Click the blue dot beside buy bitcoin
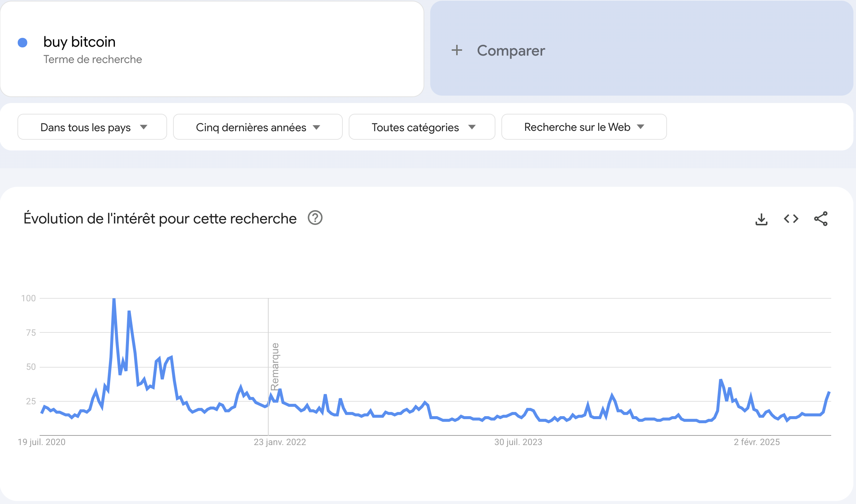The width and height of the screenshot is (856, 504). point(23,43)
